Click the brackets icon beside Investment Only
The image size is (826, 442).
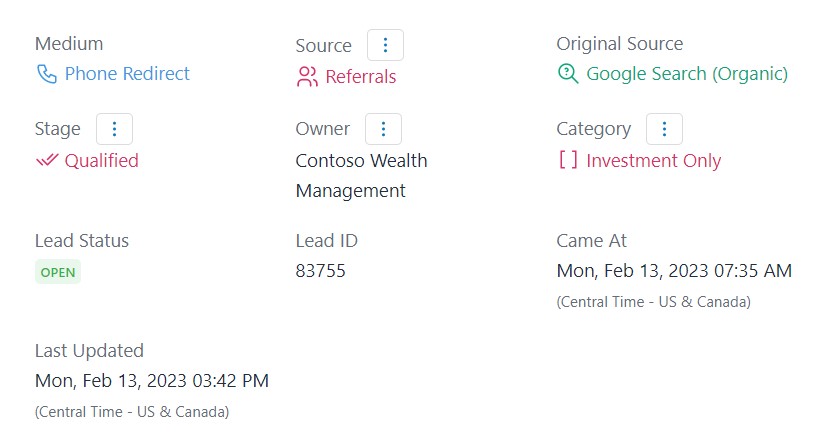(568, 160)
